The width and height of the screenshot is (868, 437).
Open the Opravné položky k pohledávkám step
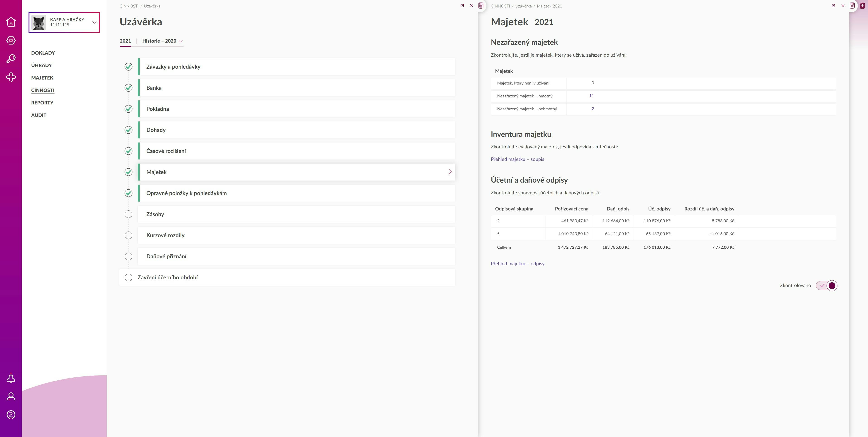[x=296, y=193]
